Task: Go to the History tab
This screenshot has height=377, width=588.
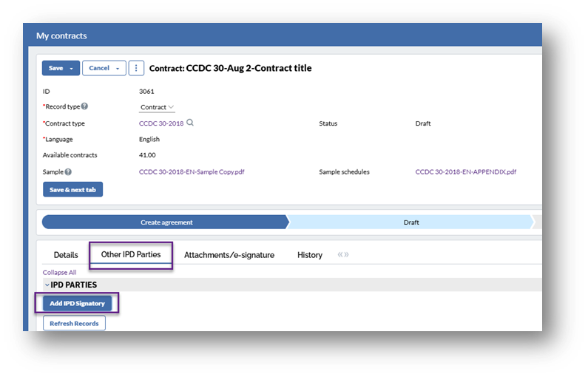Action: (x=310, y=255)
